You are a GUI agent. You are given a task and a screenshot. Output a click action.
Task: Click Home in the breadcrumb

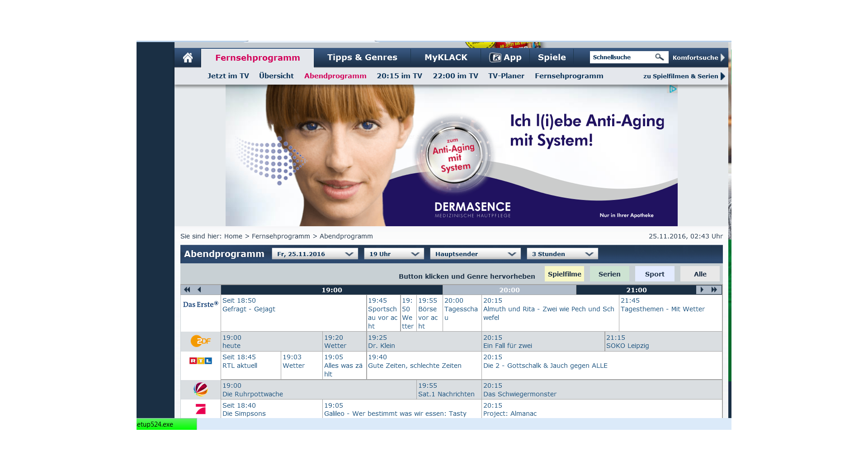click(x=233, y=236)
